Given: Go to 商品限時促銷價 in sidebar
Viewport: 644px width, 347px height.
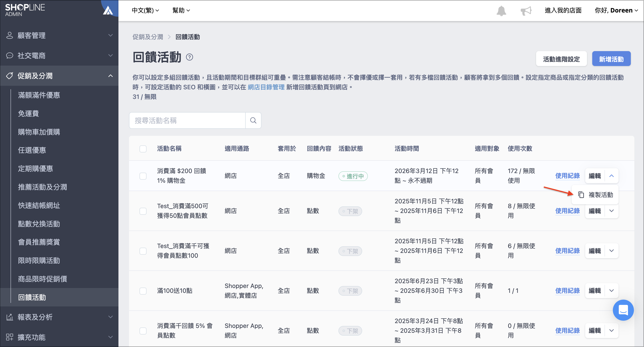Looking at the screenshot, I should coord(43,279).
